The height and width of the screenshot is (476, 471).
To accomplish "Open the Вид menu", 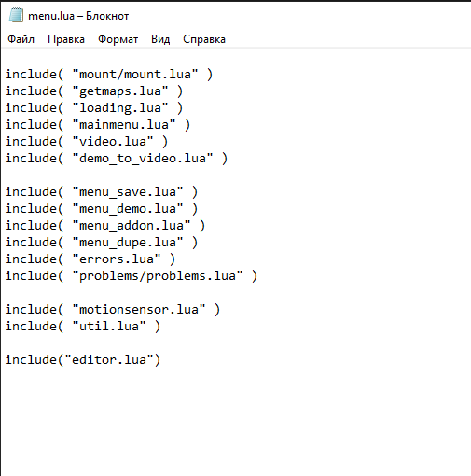I will [160, 39].
